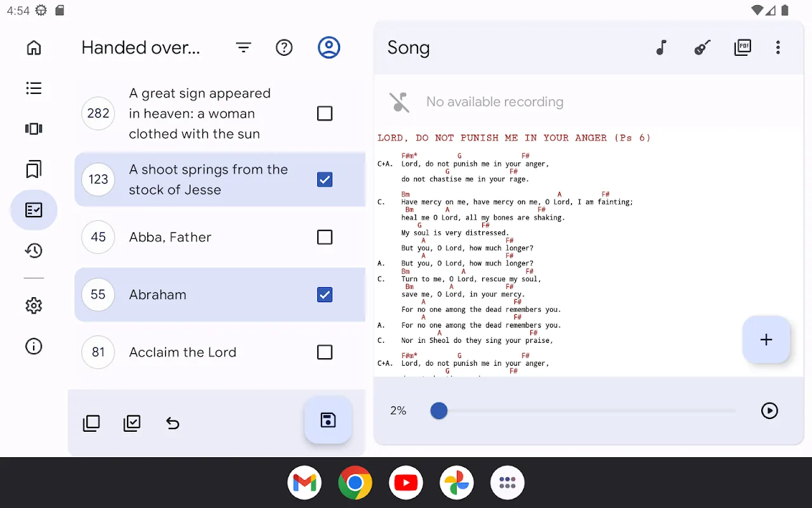Open the Home section in sidebar
812x508 pixels.
pyautogui.click(x=34, y=48)
